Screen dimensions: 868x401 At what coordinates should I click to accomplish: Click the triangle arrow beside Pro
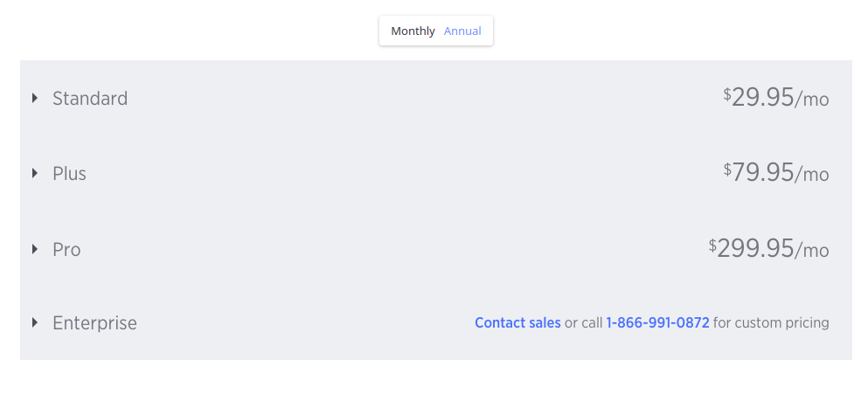[35, 249]
